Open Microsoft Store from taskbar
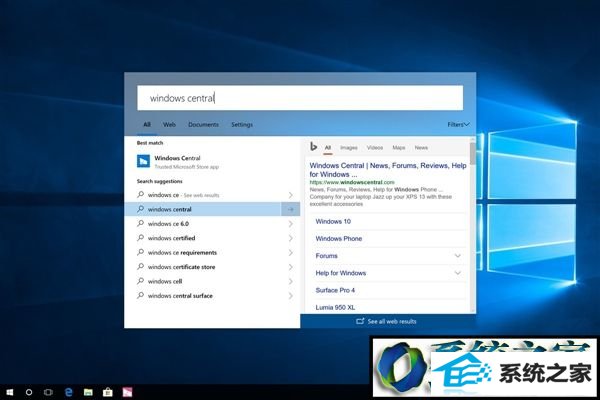 coord(108,392)
